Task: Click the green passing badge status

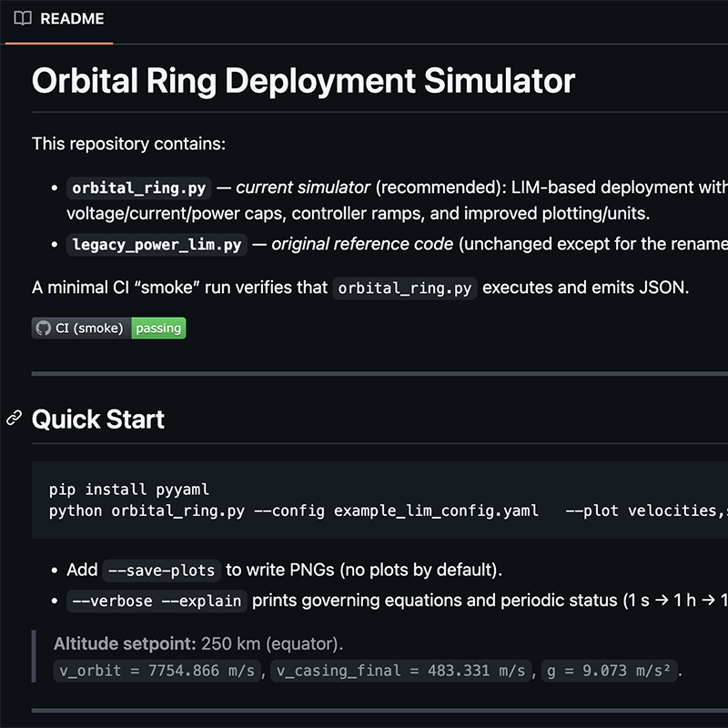Action: [158, 329]
